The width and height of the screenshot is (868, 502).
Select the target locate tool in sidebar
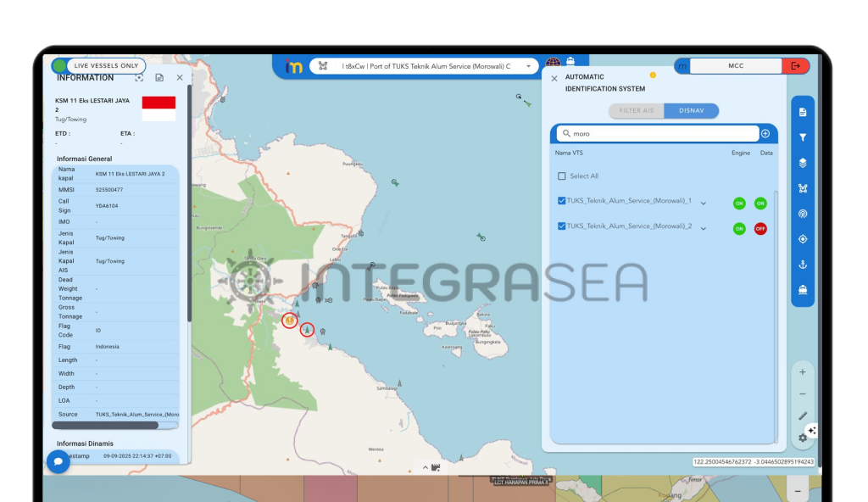coord(802,239)
